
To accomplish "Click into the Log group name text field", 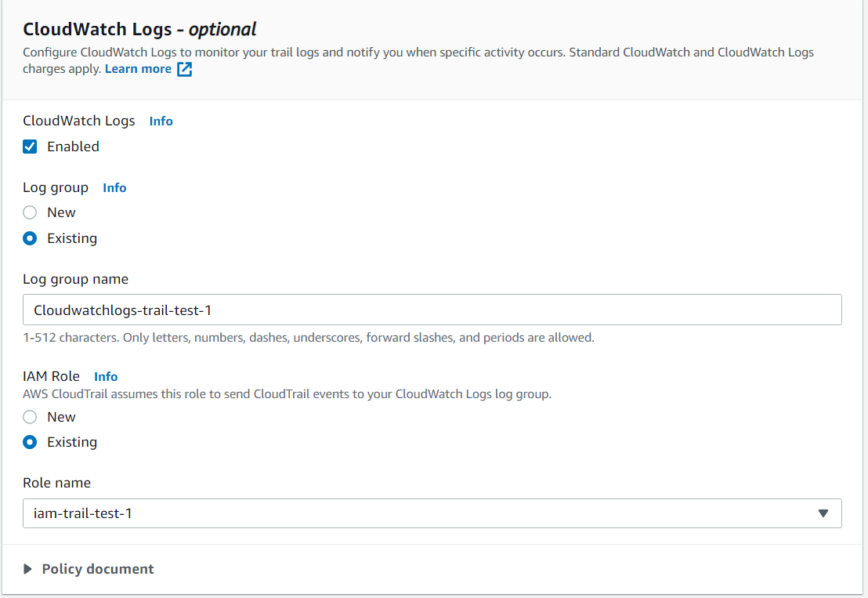I will pos(432,310).
